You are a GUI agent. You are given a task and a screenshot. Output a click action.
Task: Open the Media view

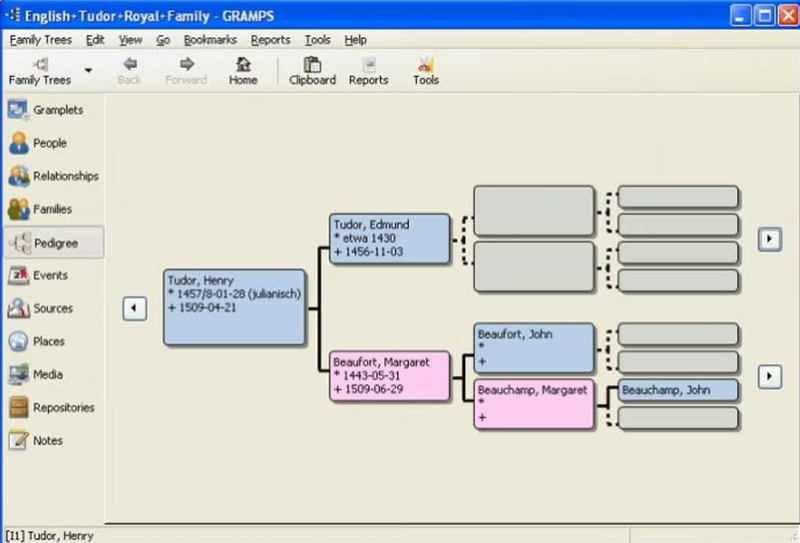coord(53,375)
